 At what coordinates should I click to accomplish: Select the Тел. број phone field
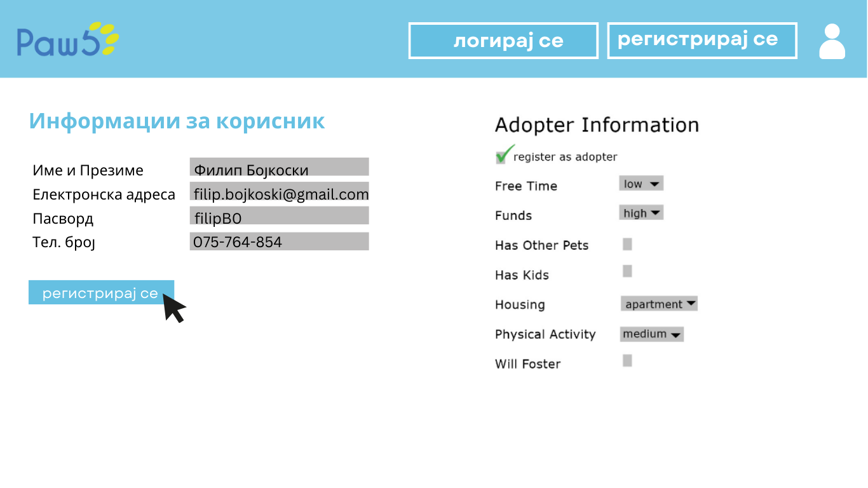(x=279, y=241)
